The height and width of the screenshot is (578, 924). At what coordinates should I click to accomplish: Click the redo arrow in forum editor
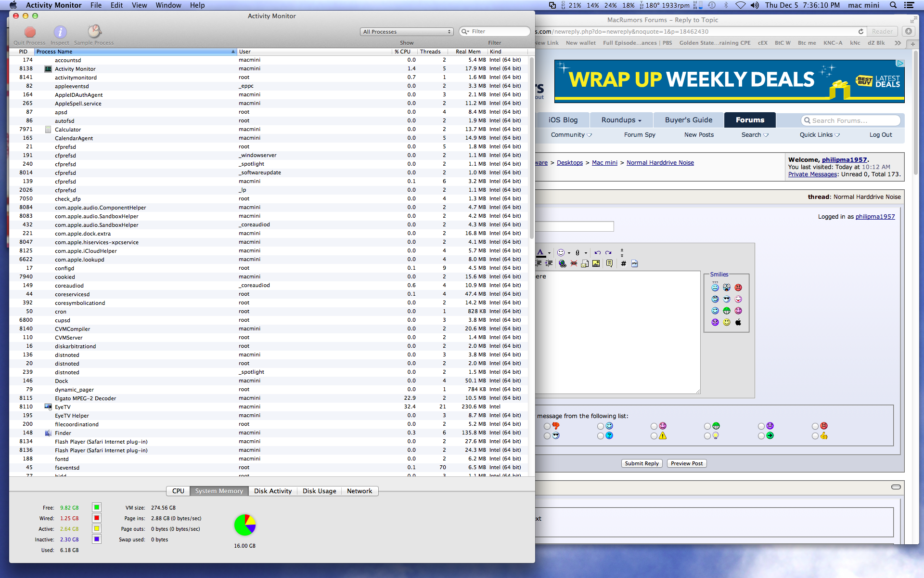pos(608,252)
